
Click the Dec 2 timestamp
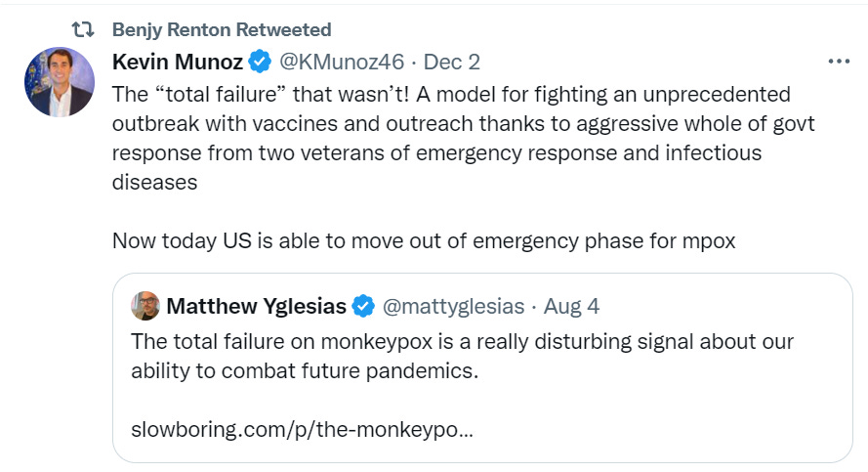[x=452, y=62]
